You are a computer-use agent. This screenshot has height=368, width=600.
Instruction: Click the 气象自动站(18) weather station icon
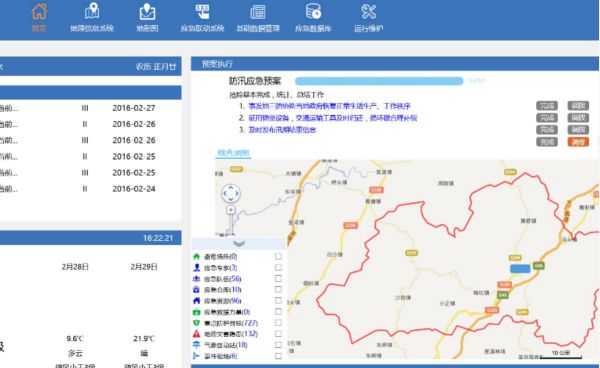point(196,345)
